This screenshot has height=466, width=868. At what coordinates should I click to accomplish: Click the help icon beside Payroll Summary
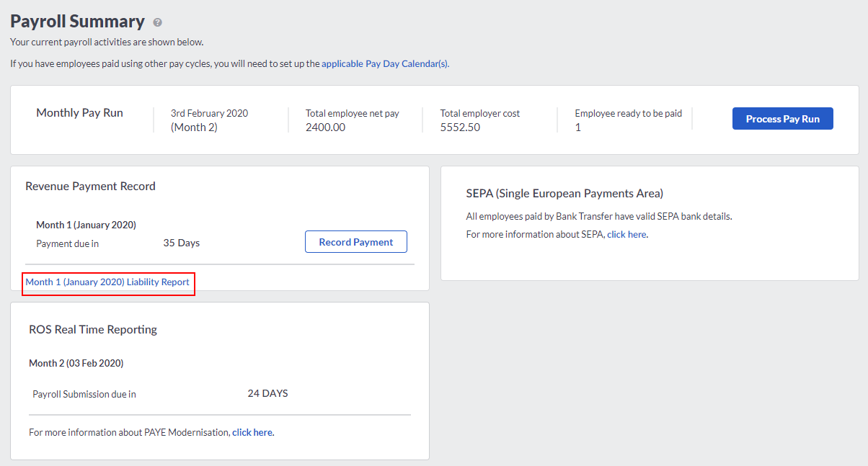point(158,22)
